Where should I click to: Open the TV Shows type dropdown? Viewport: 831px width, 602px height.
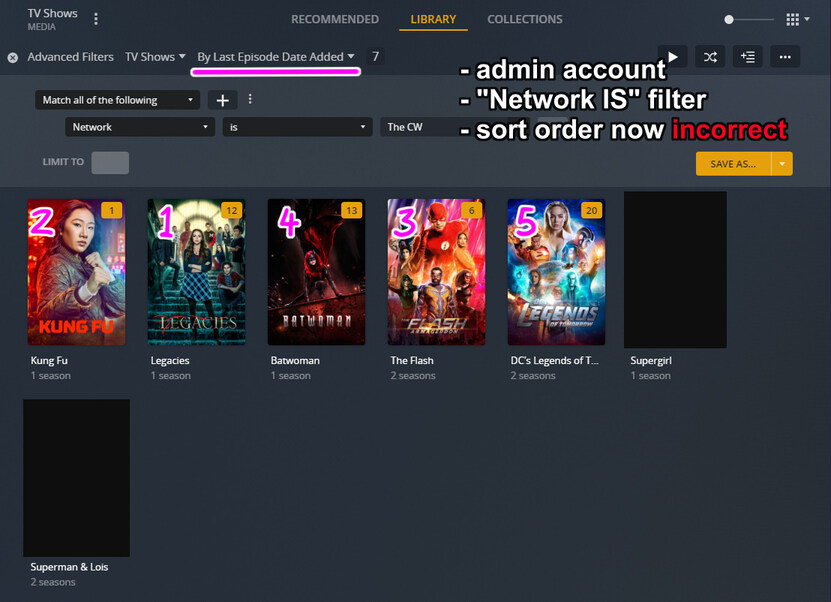pos(155,57)
